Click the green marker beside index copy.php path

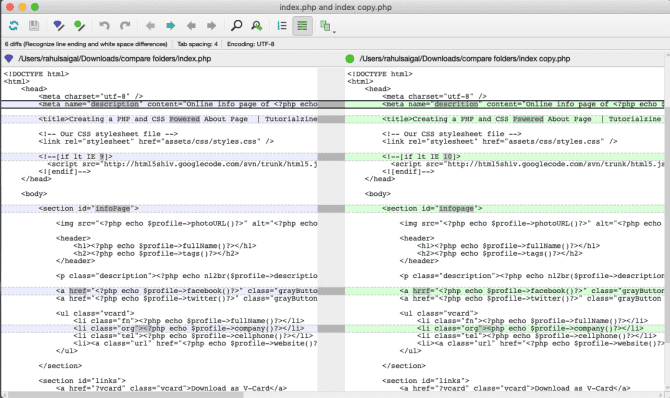tap(350, 59)
